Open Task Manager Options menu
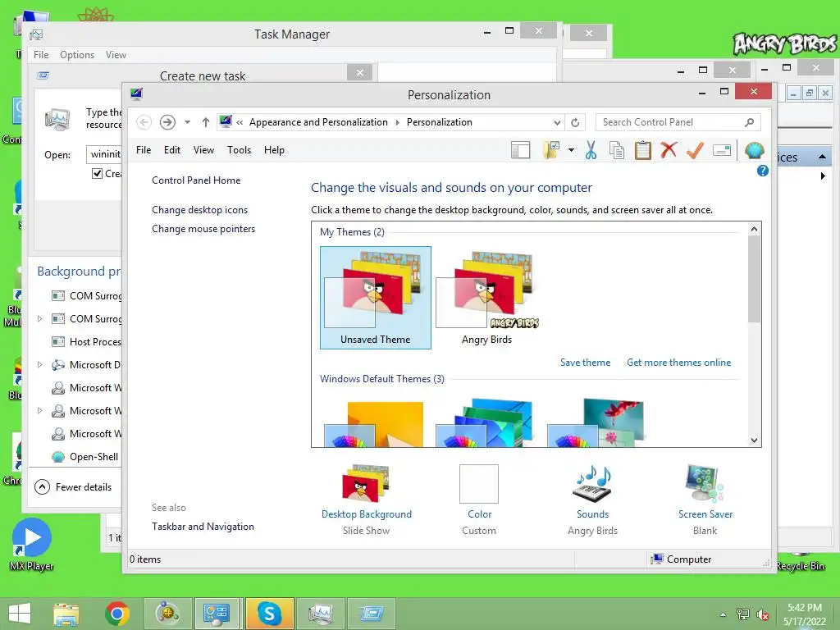840x630 pixels. [77, 55]
